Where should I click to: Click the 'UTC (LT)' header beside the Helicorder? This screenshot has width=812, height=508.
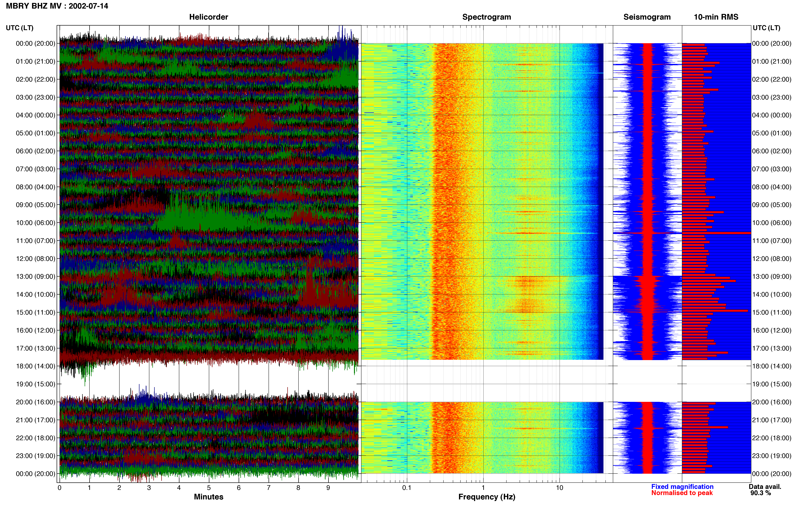pos(19,28)
